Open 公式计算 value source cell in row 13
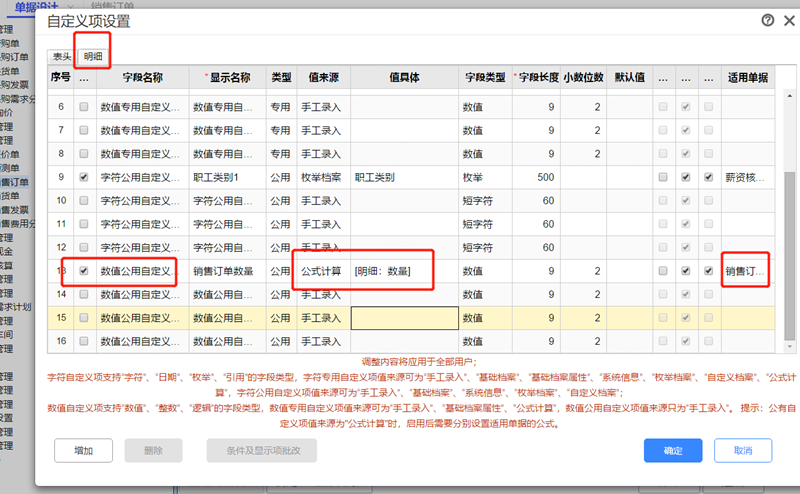The width and height of the screenshot is (800, 494). point(323,271)
